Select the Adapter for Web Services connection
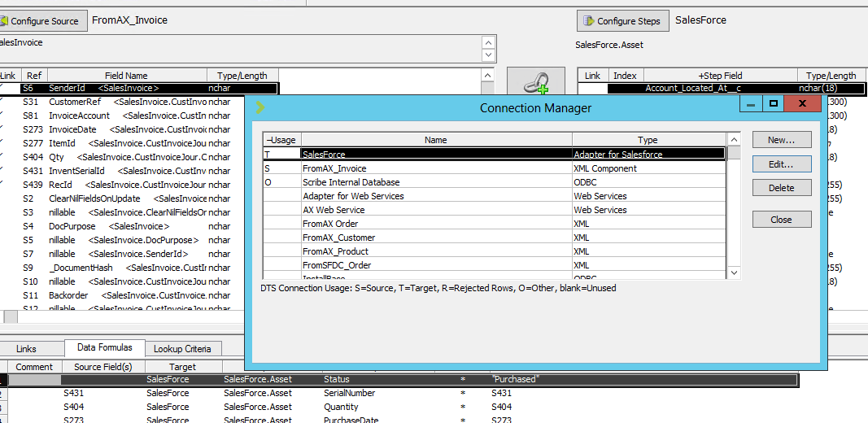The image size is (868, 423). coord(494,196)
